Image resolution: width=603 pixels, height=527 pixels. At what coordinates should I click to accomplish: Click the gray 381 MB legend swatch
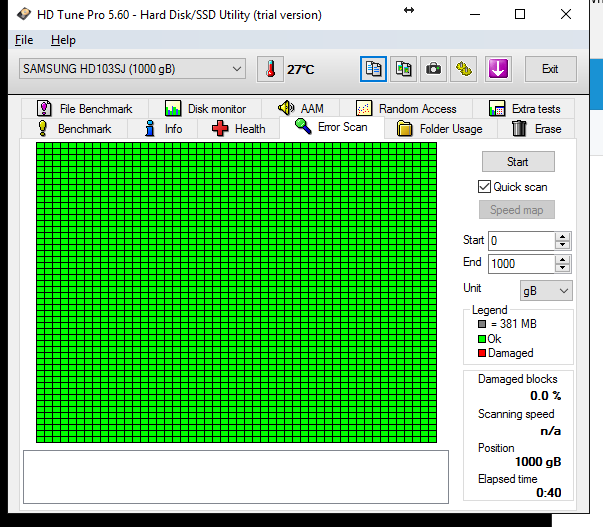[x=482, y=324]
